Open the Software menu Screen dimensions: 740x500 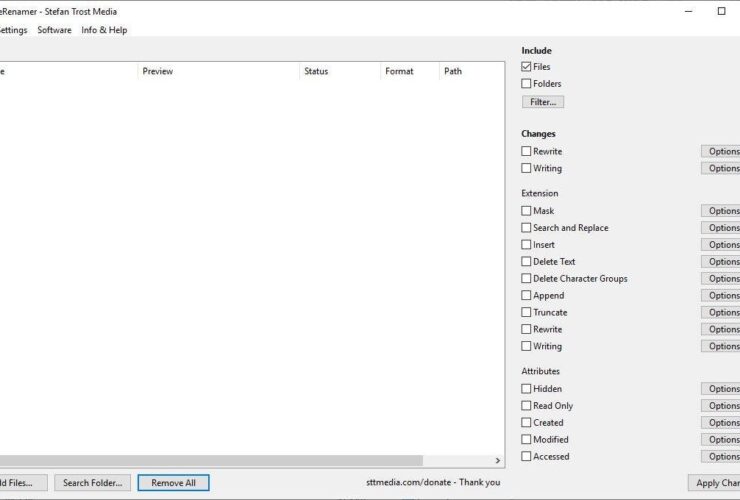click(x=54, y=30)
